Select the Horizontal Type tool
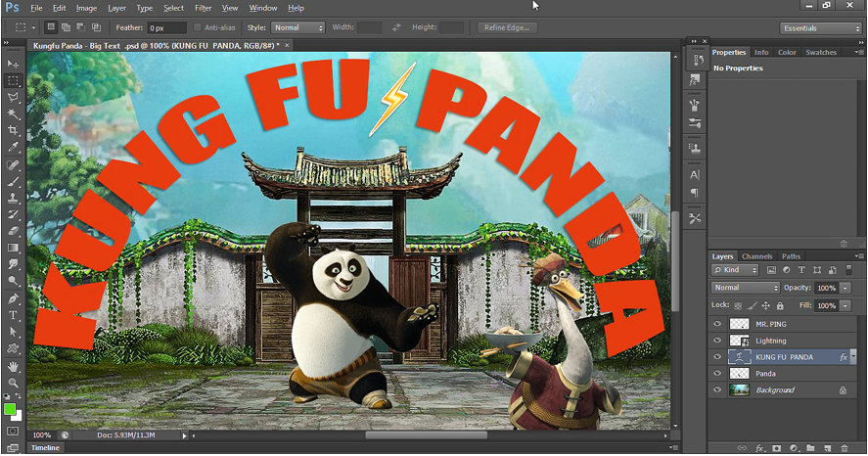 pos(13,316)
